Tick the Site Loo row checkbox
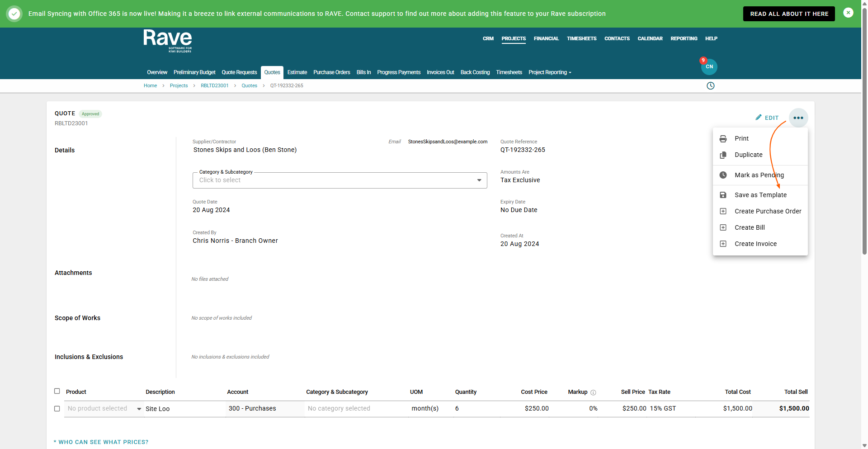Viewport: 868px width, 449px height. 57,409
